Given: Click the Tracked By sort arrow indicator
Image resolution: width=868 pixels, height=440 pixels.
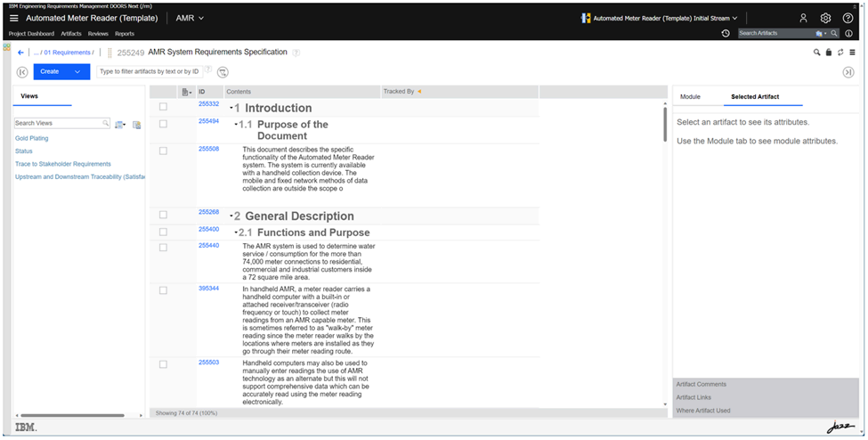Looking at the screenshot, I should (419, 92).
